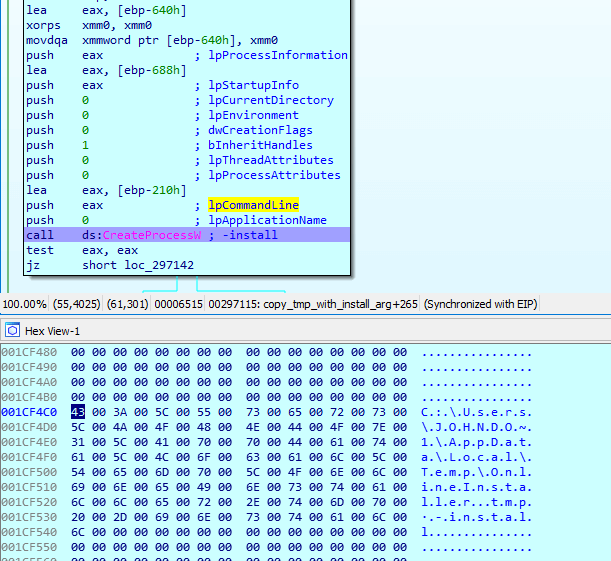Click ASCII text .-.i.n.s.t.a.l.
This screenshot has width=611, height=561.
click(476, 517)
